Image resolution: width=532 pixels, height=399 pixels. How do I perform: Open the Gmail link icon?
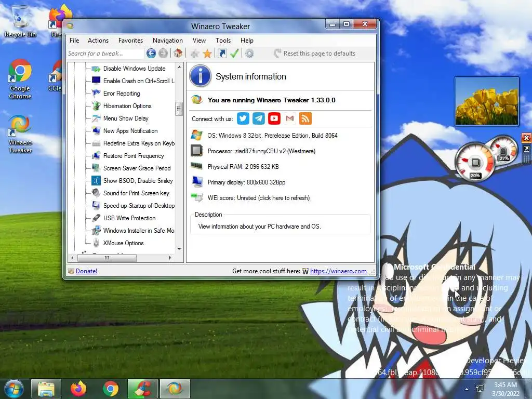tap(290, 118)
